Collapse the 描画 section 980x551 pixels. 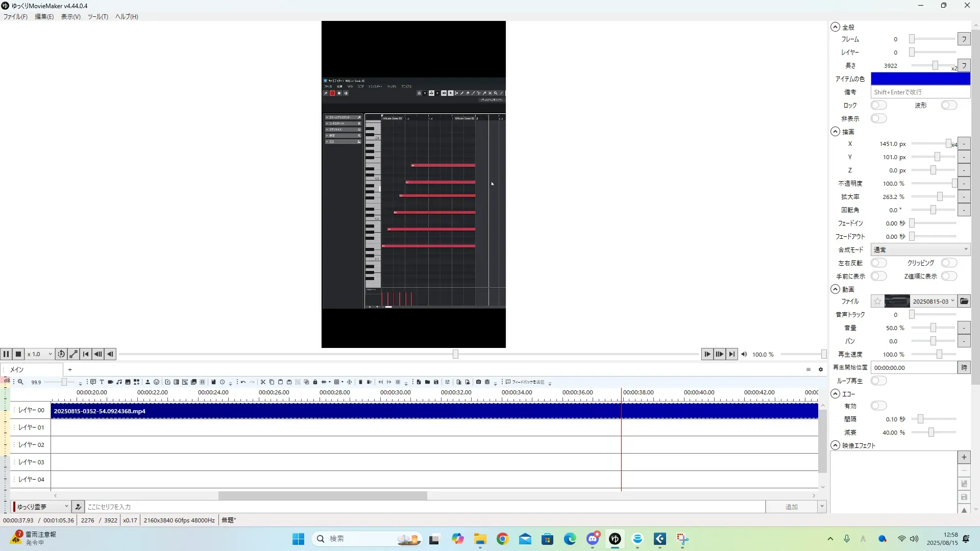pos(835,132)
